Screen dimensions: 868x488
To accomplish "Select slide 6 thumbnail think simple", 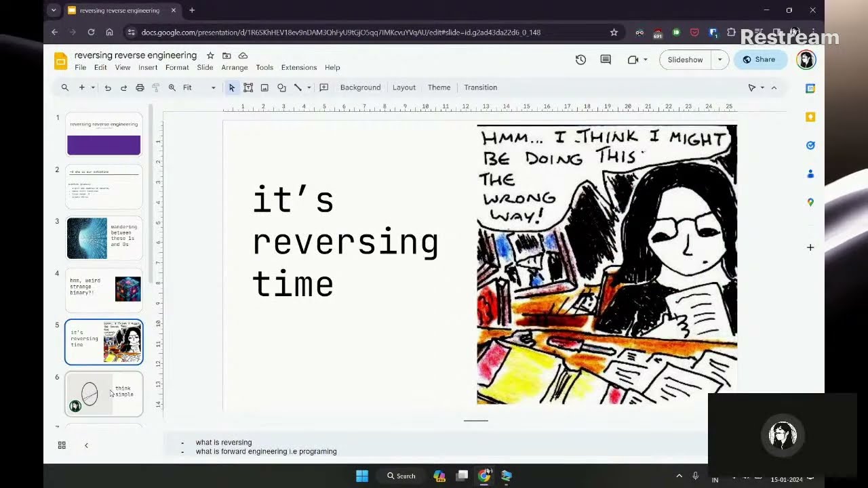I will pos(104,394).
